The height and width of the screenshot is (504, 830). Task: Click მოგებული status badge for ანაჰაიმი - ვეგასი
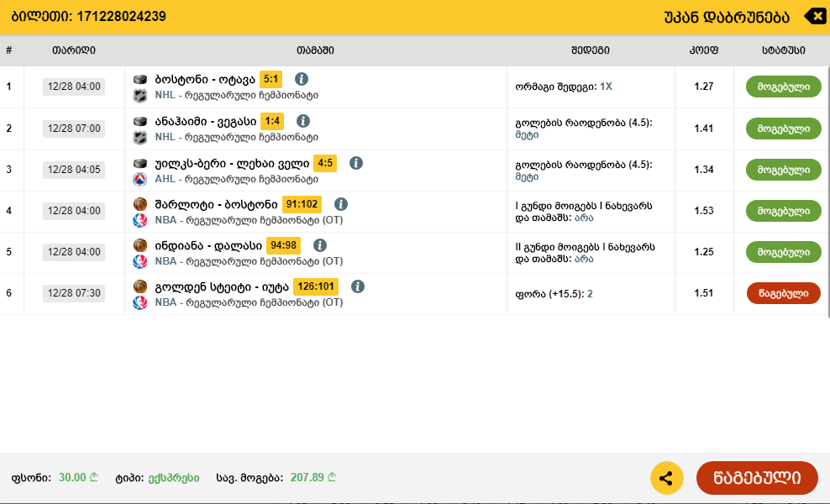tap(784, 129)
